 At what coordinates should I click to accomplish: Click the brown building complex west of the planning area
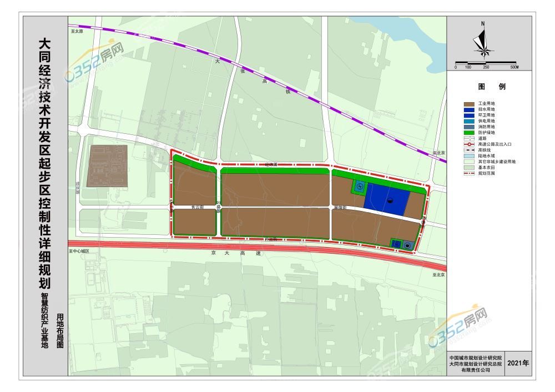(x=109, y=164)
